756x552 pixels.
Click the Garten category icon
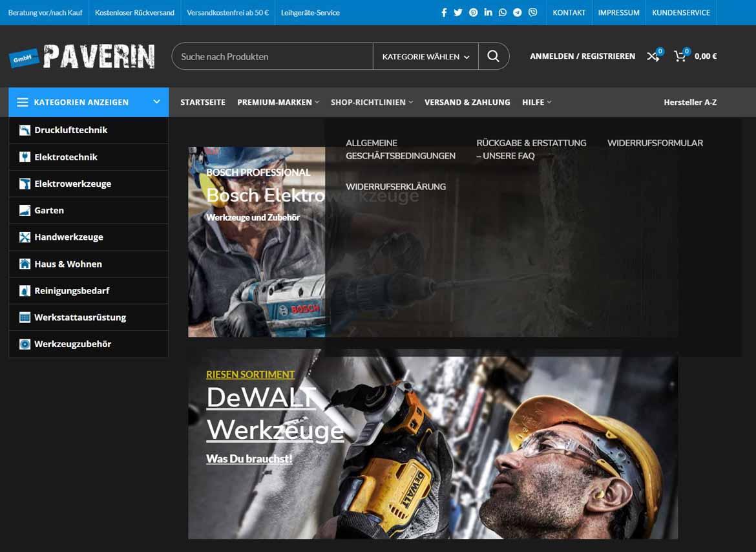point(25,210)
